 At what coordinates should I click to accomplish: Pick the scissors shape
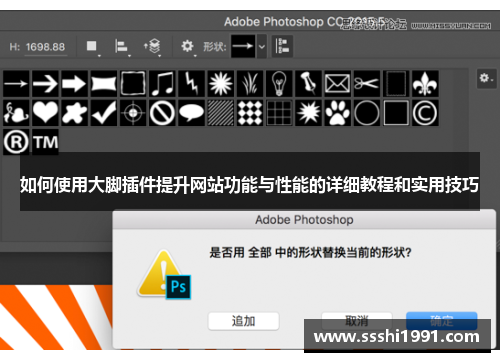[x=367, y=84]
